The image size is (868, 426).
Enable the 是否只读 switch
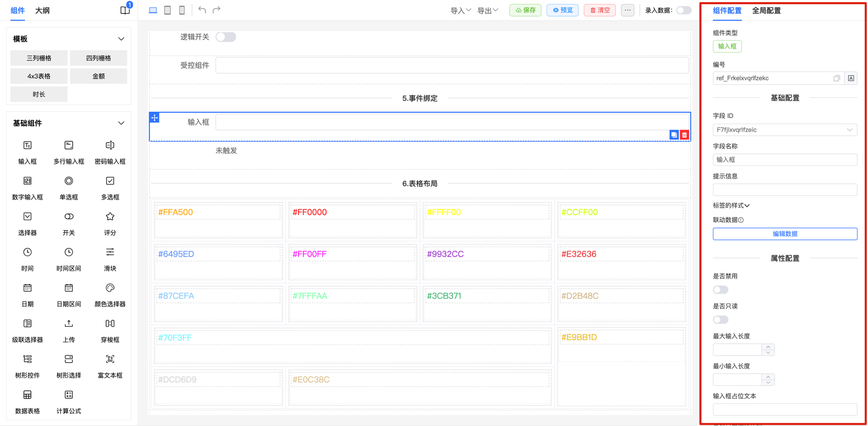[721, 320]
